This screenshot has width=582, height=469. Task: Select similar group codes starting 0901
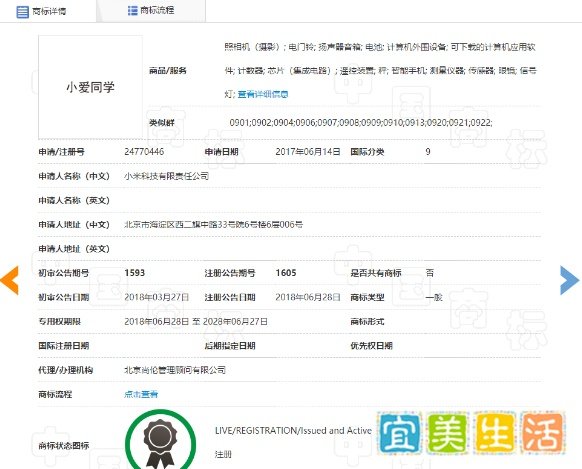[x=361, y=122]
